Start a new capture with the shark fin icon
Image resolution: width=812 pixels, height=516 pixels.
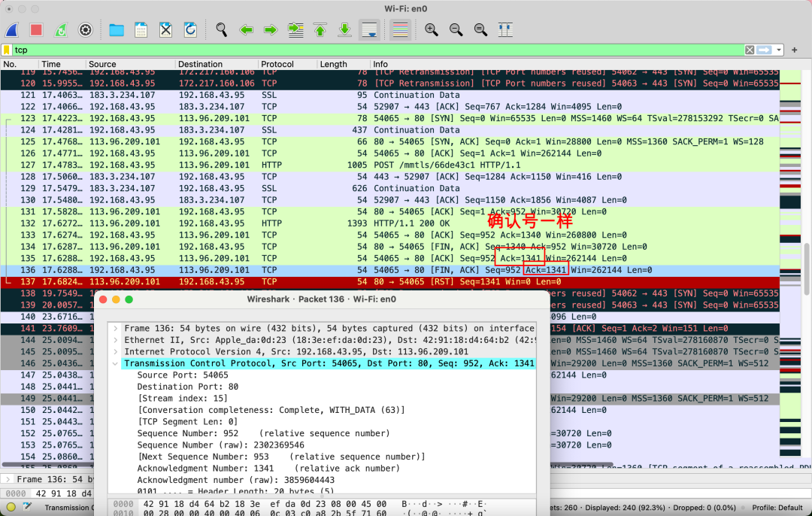[x=12, y=30]
